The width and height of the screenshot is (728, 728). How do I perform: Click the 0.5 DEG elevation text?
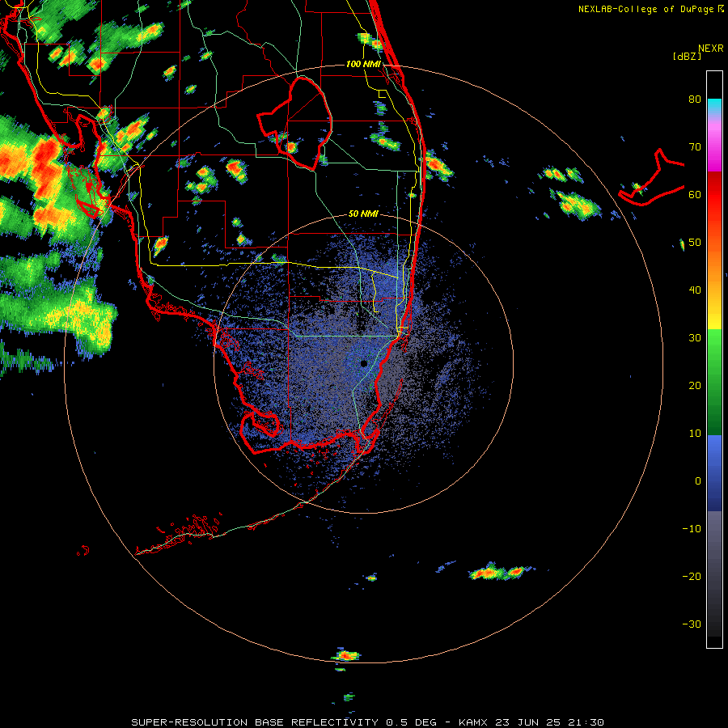[412, 722]
